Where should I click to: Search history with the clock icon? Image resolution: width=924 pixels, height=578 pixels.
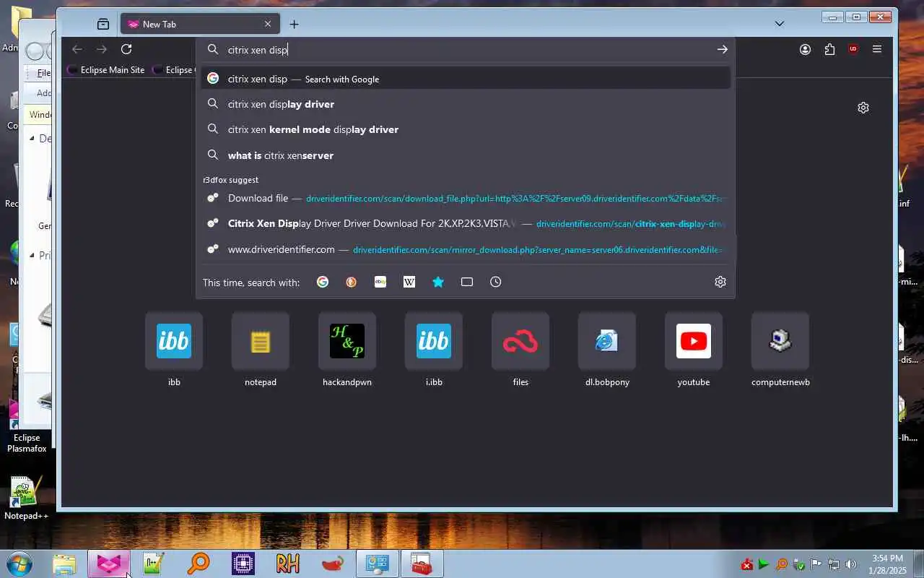click(x=496, y=282)
